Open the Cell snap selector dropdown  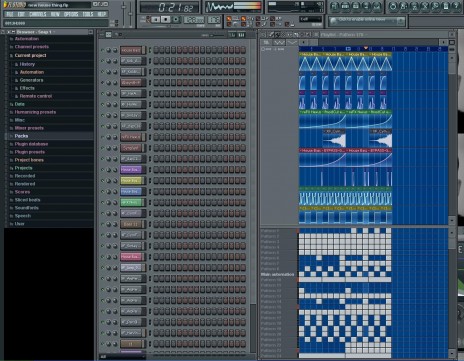point(310,19)
